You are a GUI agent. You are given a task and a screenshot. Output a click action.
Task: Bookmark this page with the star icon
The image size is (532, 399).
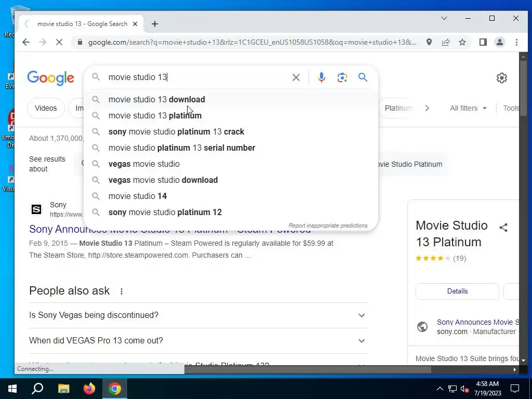[x=462, y=42]
